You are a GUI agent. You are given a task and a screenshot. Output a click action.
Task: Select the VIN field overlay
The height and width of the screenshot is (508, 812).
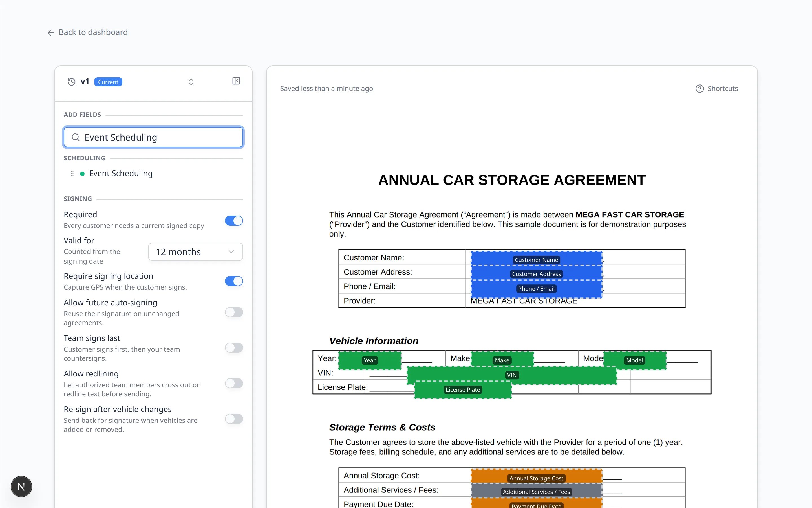tap(512, 375)
